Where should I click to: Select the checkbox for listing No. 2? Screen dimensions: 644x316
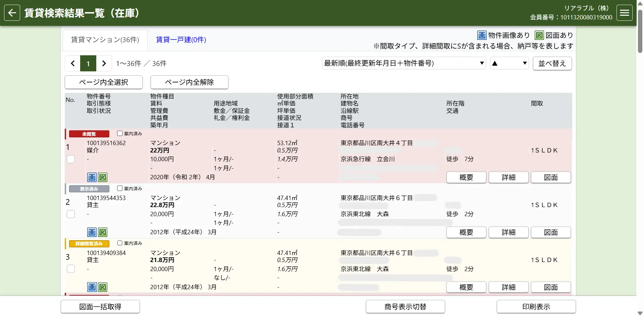click(x=71, y=214)
